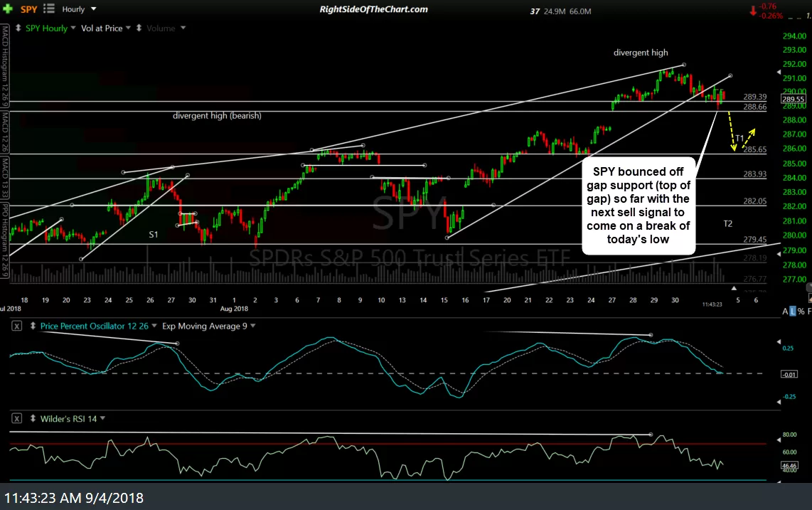Viewport: 812px width, 510px height.
Task: Expand the SPY Hourly study dropdown
Action: tap(73, 28)
